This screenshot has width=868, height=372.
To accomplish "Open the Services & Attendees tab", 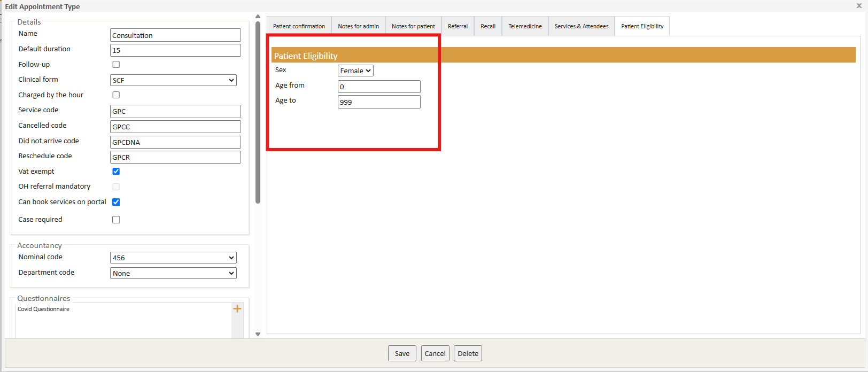I will point(581,26).
